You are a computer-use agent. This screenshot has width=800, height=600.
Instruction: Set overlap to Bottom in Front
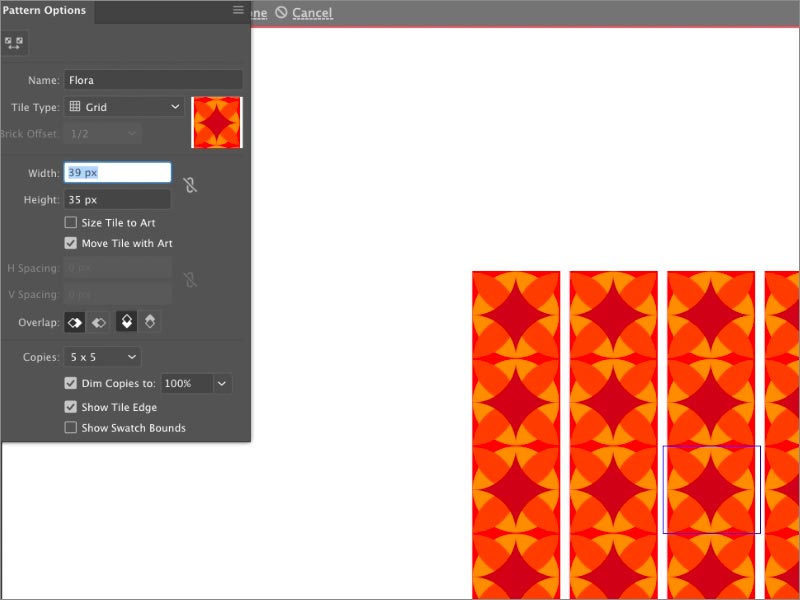pyautogui.click(x=149, y=322)
